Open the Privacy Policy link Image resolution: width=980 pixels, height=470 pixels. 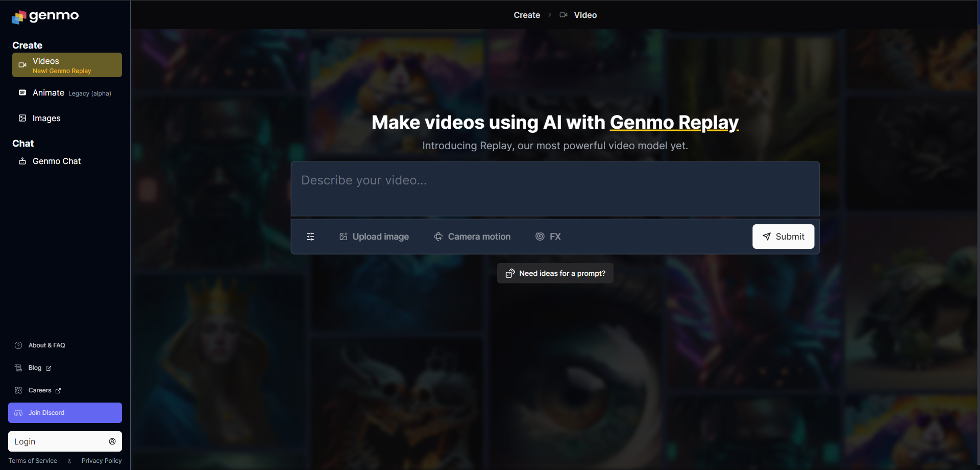pos(102,461)
